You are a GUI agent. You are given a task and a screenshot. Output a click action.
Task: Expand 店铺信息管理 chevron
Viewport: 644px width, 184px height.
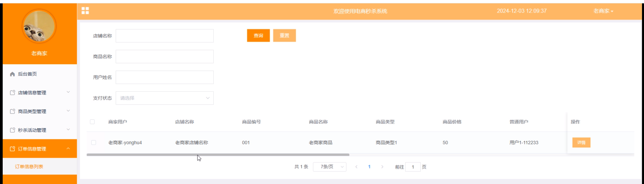point(68,92)
